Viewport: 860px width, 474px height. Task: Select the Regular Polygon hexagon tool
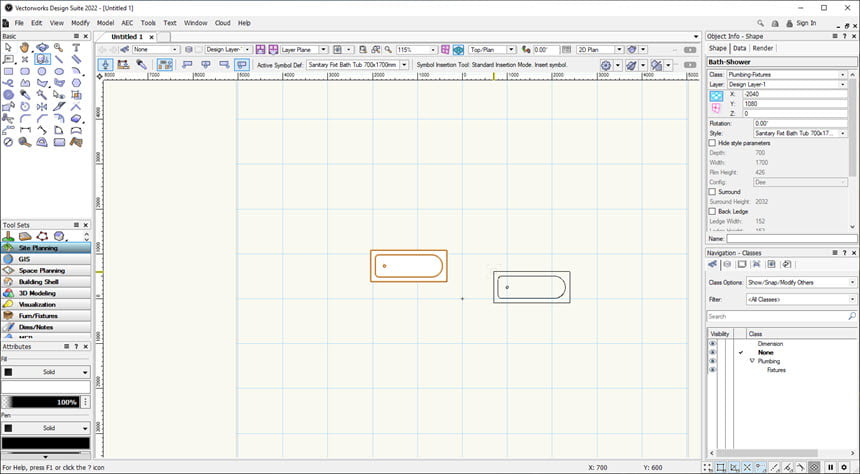(x=76, y=83)
